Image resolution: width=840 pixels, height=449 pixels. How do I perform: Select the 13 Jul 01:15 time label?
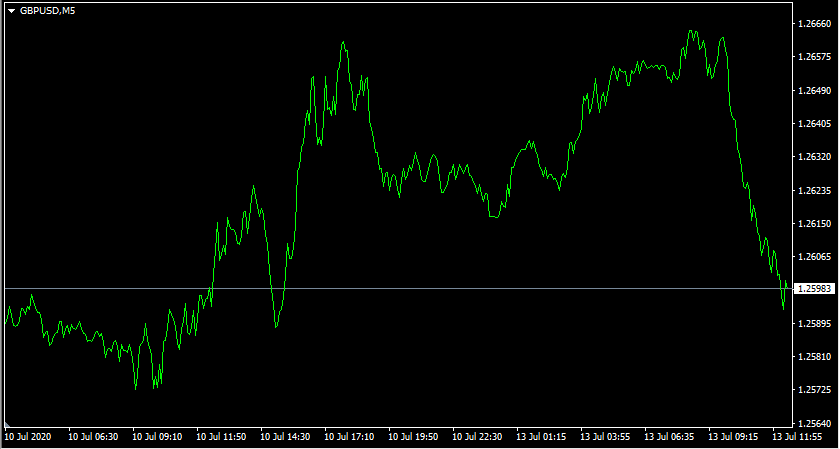click(x=542, y=437)
